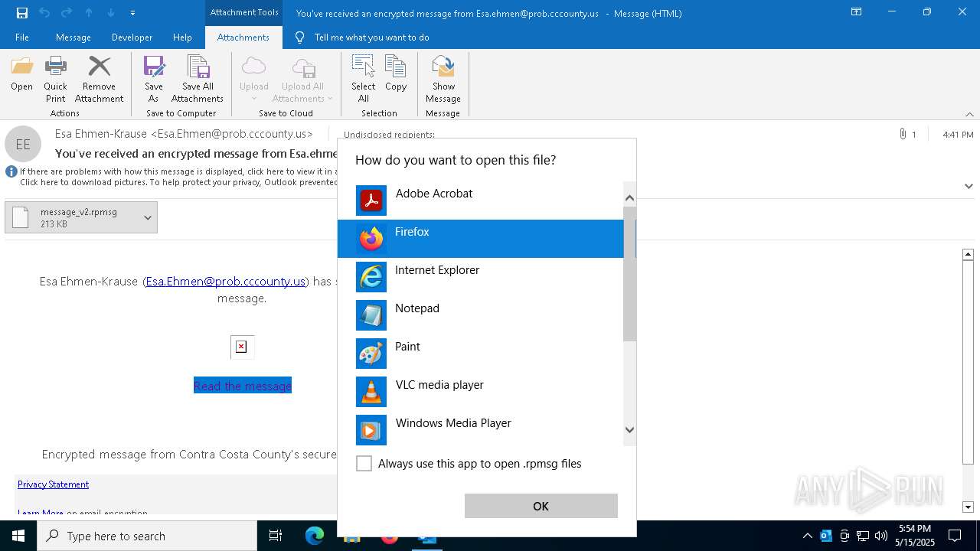Open the Help tab

pos(182,37)
